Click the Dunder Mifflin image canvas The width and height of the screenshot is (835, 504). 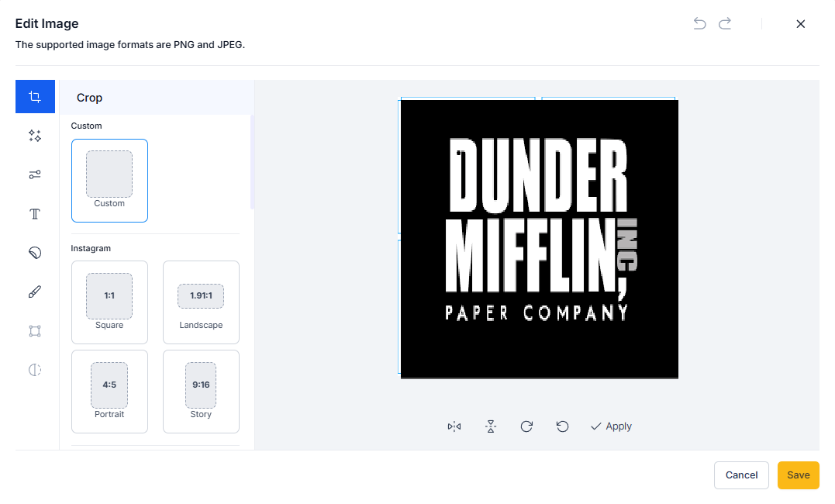click(x=540, y=240)
